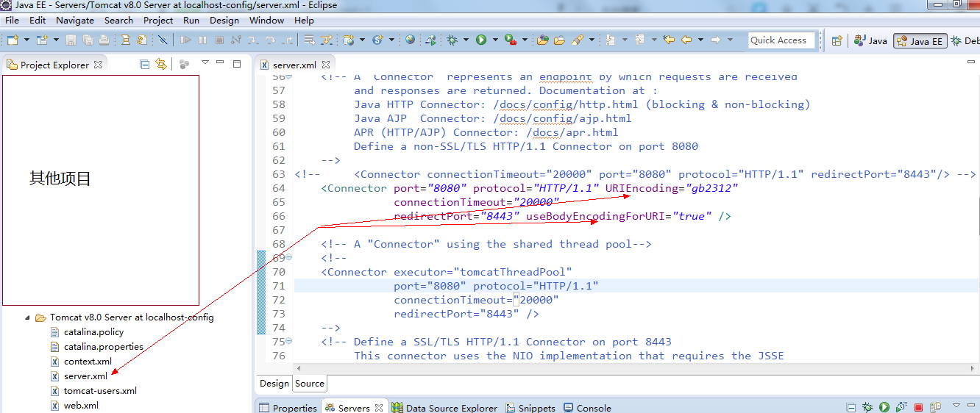The width and height of the screenshot is (980, 413).
Task: Click the Search flashlight icon
Action: pos(578,40)
